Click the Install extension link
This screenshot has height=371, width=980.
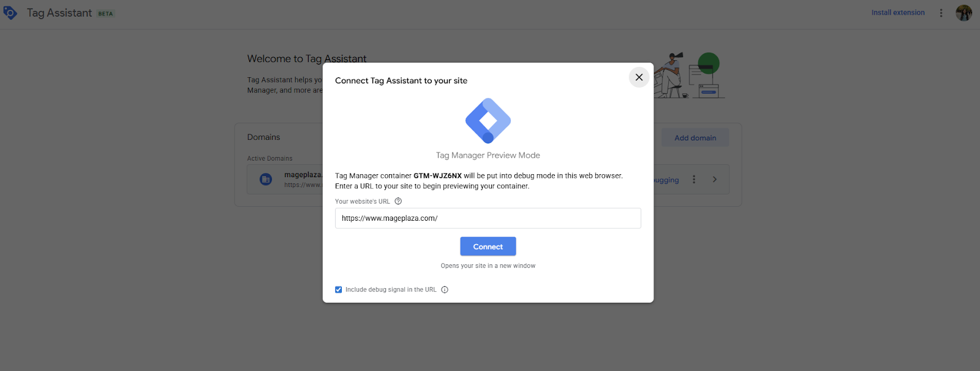point(898,13)
